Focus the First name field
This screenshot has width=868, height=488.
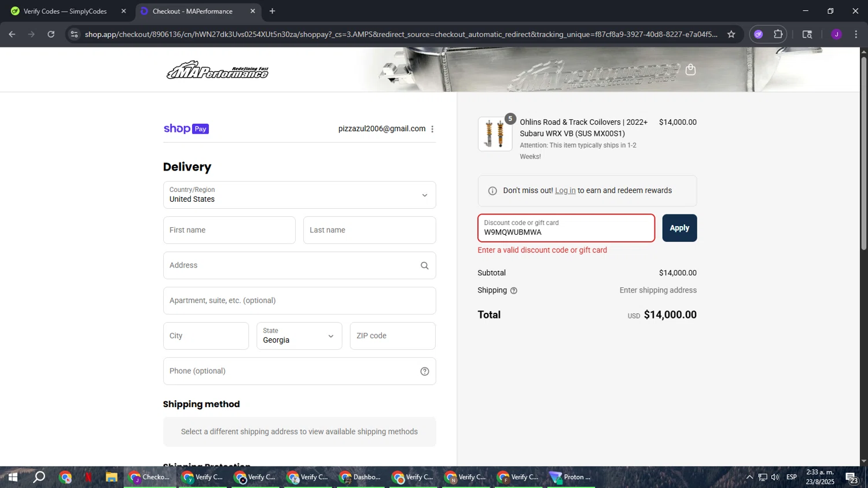click(x=229, y=230)
